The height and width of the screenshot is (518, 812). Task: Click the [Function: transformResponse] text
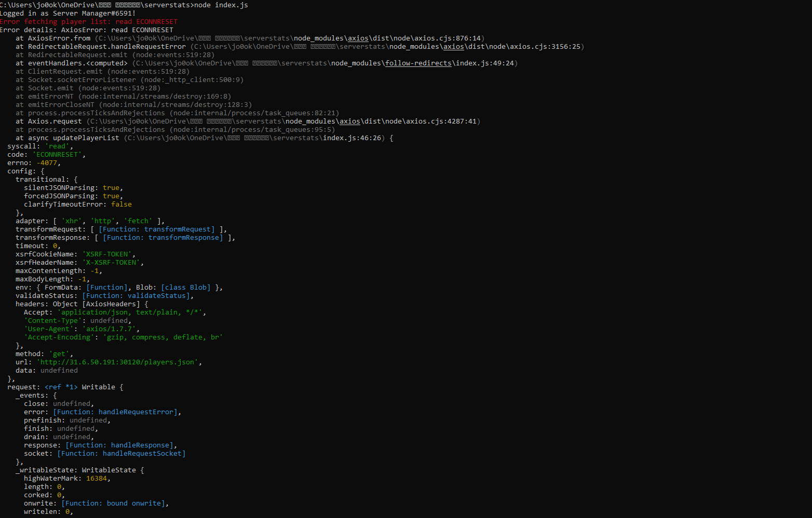(x=163, y=238)
